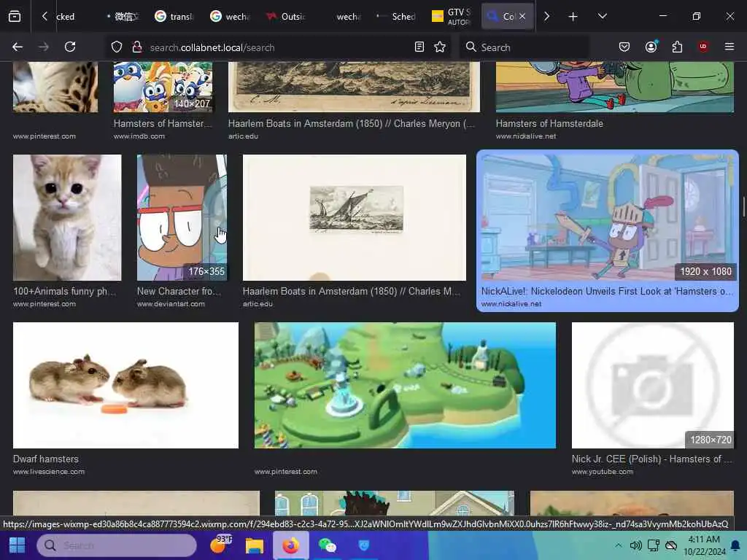Open Firefox from the taskbar

pos(290,545)
